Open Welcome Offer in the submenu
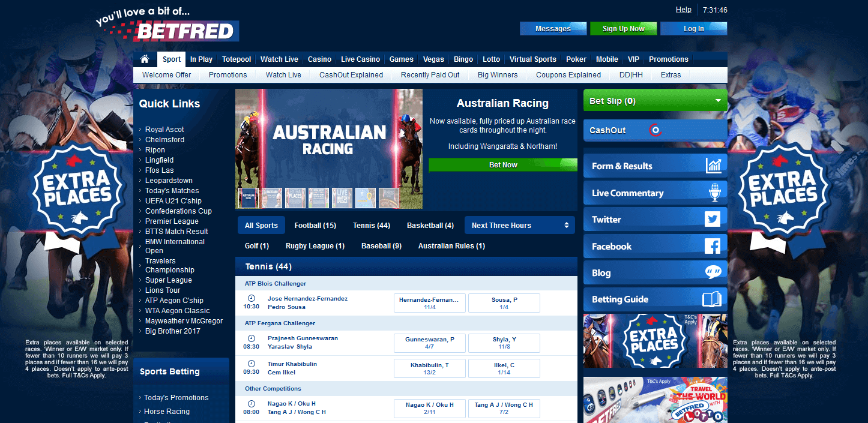868x423 pixels. click(x=167, y=75)
